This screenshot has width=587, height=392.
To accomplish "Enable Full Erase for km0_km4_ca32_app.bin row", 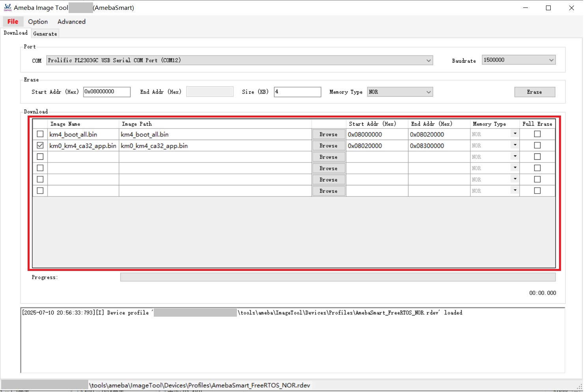I will tap(537, 146).
